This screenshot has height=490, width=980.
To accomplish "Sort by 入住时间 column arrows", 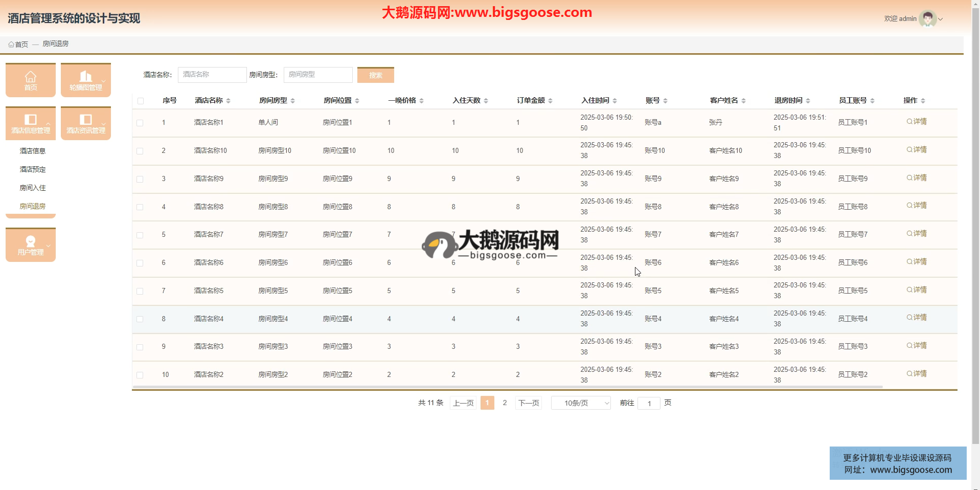I will (x=614, y=101).
